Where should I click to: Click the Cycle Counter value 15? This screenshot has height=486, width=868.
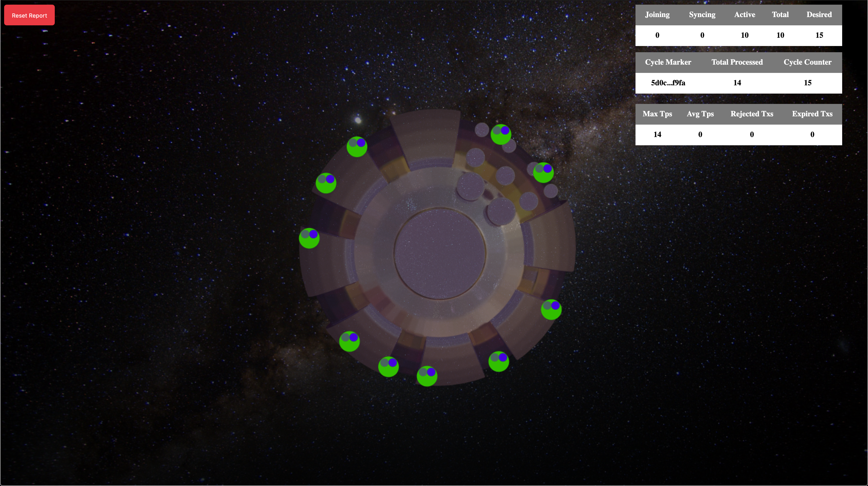(x=807, y=83)
